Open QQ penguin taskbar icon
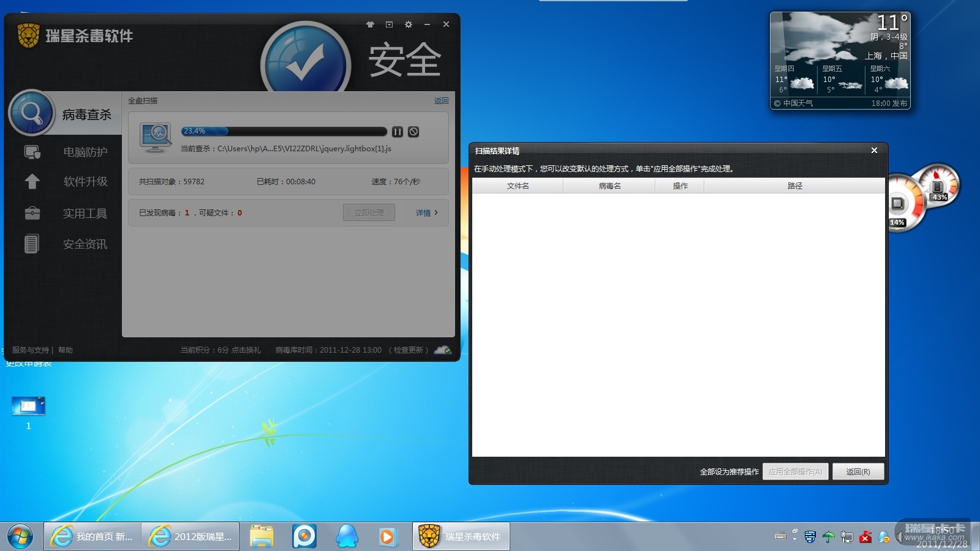The image size is (980, 551). click(347, 536)
